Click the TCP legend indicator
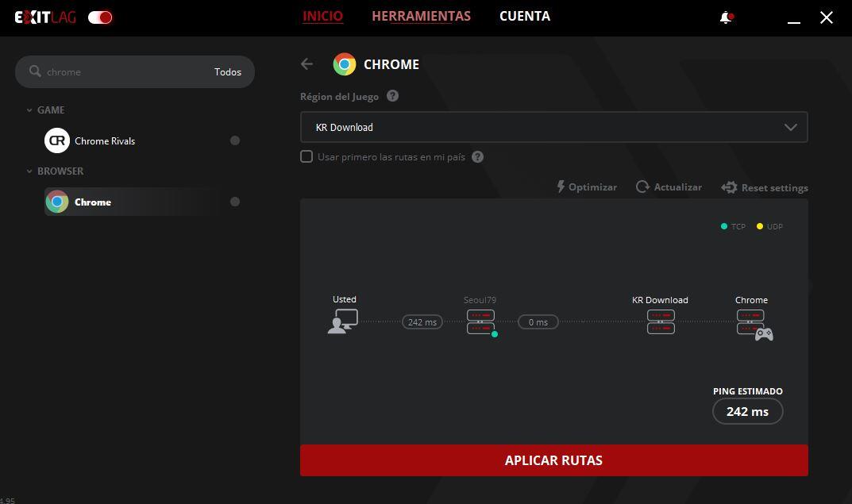Image resolution: width=852 pixels, height=504 pixels. coord(733,226)
